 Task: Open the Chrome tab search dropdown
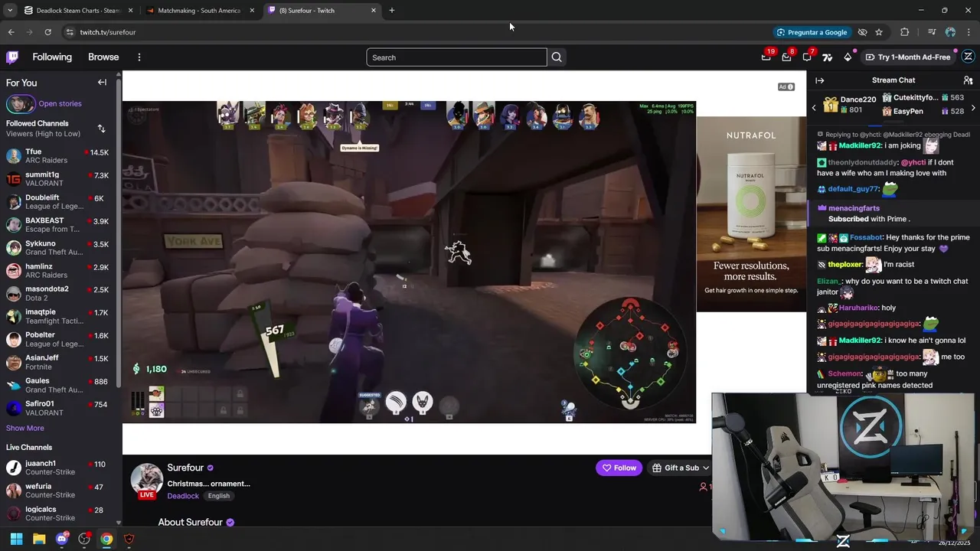click(x=9, y=11)
